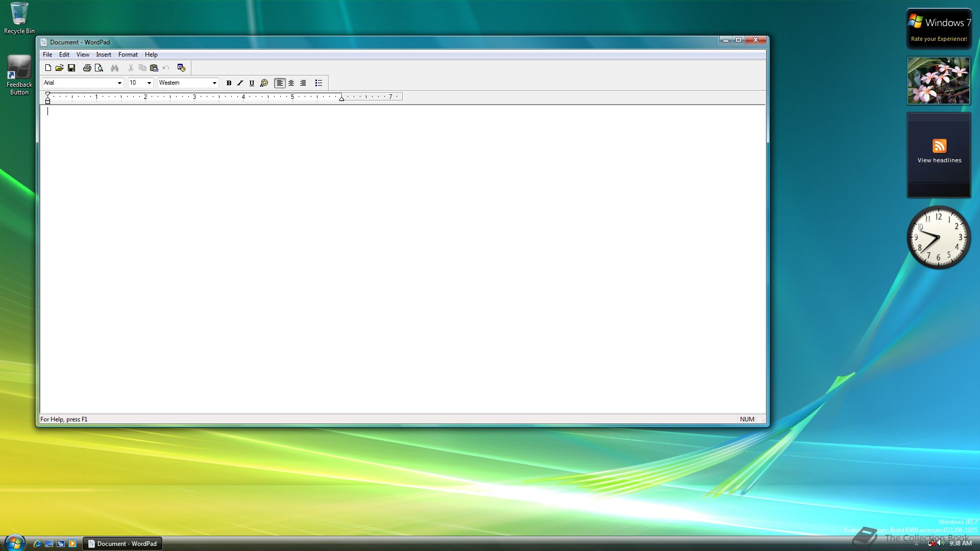Viewport: 980px width, 551px height.
Task: Click the analog clock gadget
Action: [938, 237]
